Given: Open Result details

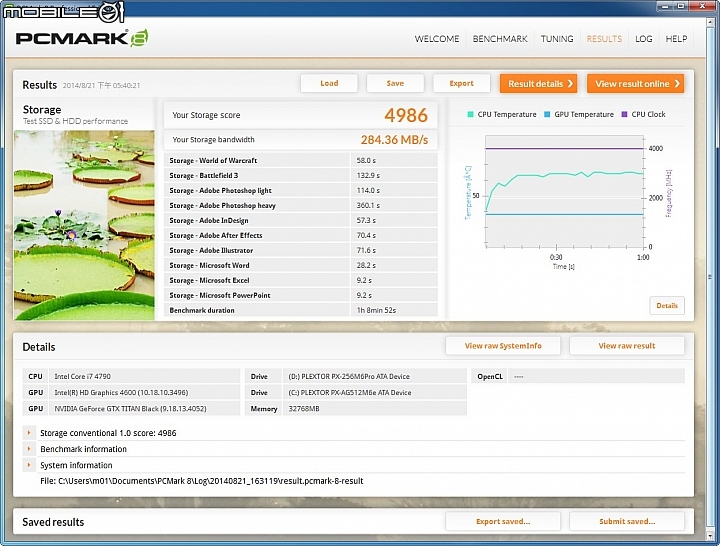Looking at the screenshot, I should (x=539, y=84).
